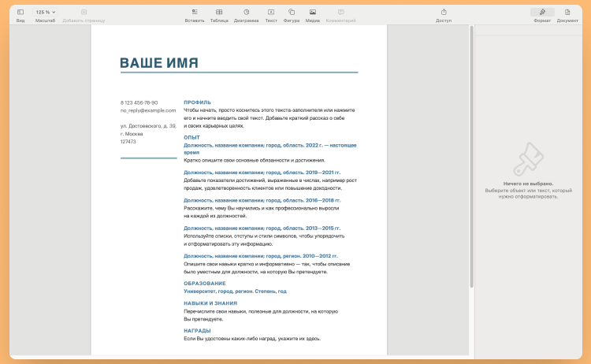Select the ОПЫТ heading text
This screenshot has width=591, height=364.
[x=191, y=137]
